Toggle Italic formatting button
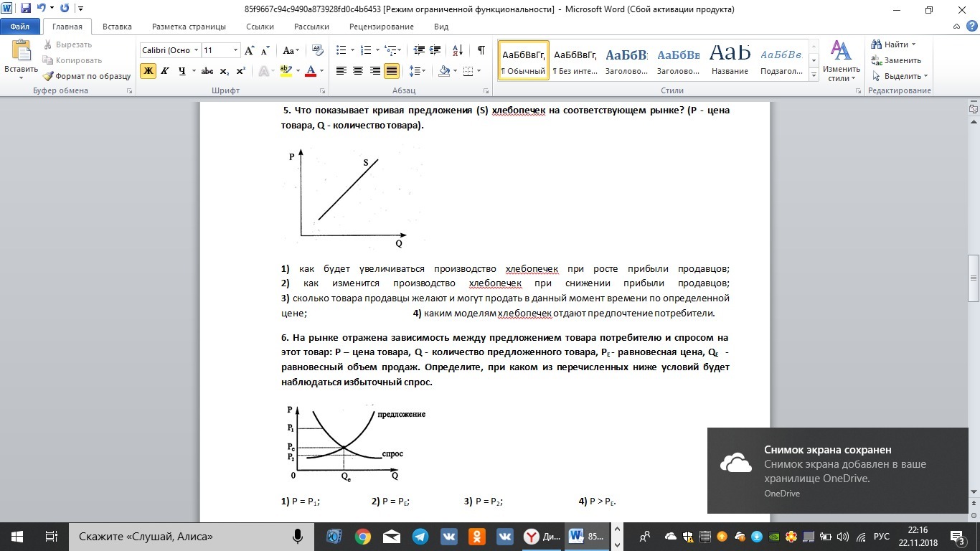Viewport: 980px width, 551px height. 165,71
